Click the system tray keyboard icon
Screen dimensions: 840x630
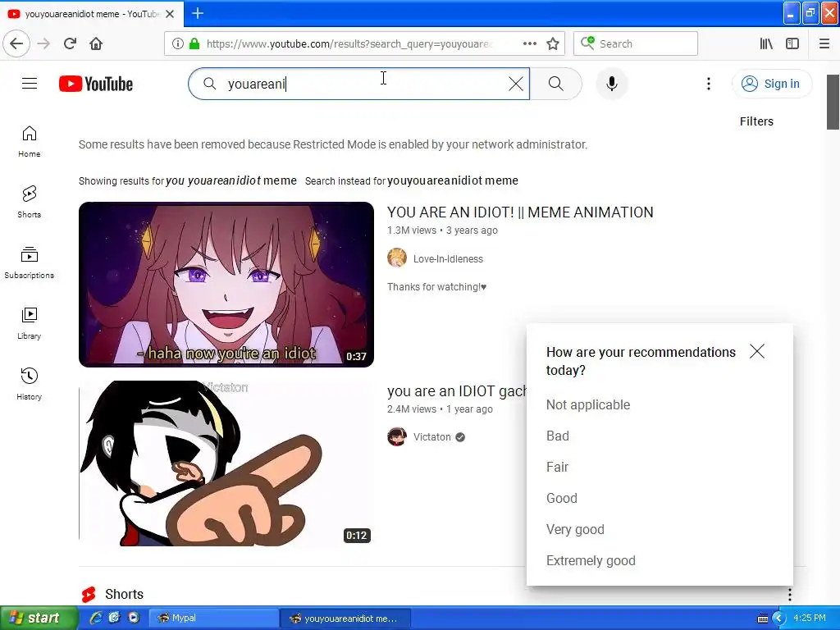click(763, 619)
